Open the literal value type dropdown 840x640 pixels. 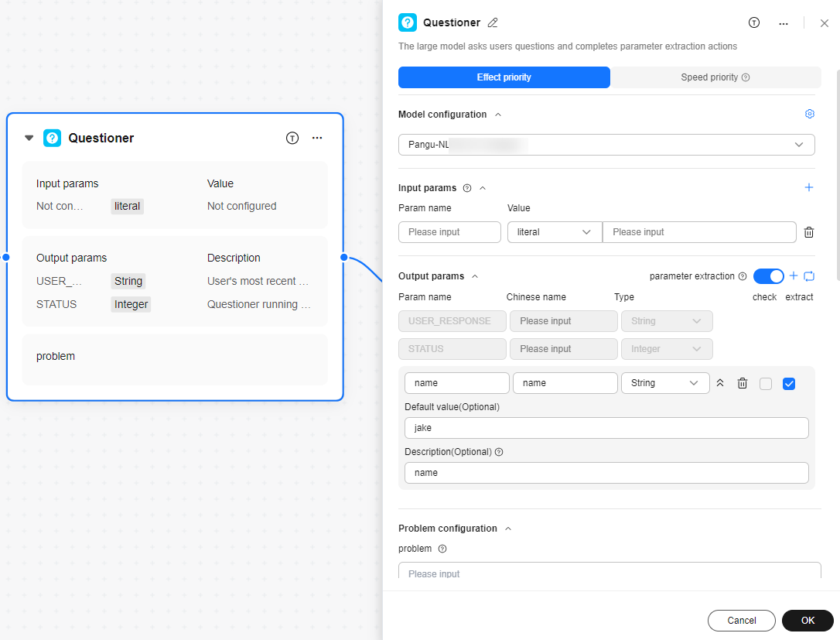pos(554,232)
